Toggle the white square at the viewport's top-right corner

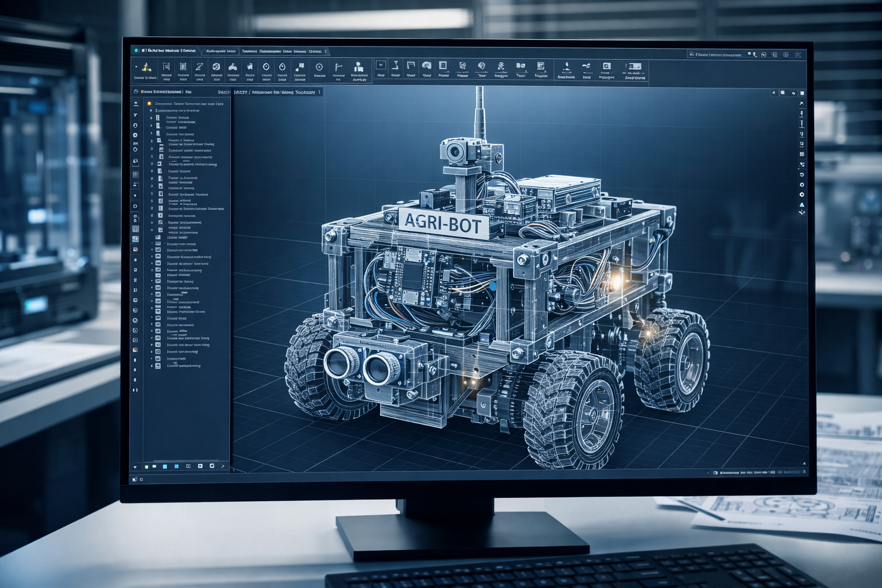tap(802, 93)
